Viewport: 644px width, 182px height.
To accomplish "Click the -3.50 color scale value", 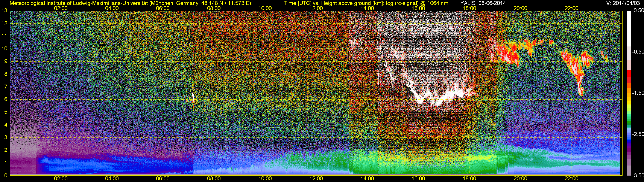I will (638, 176).
